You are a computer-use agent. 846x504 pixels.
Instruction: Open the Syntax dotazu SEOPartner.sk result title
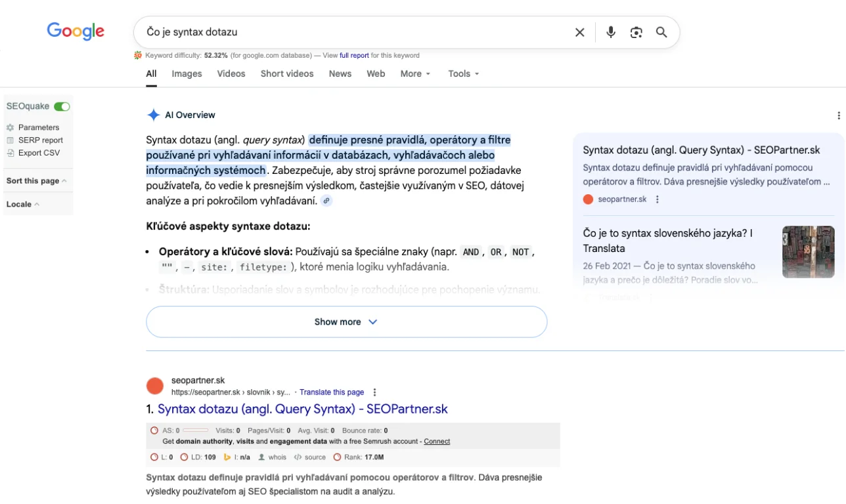tap(302, 409)
